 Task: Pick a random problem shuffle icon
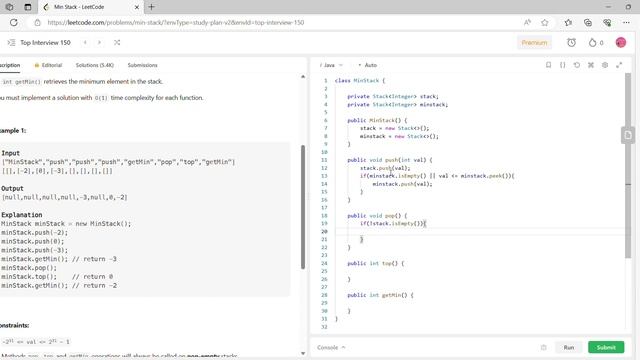117,42
